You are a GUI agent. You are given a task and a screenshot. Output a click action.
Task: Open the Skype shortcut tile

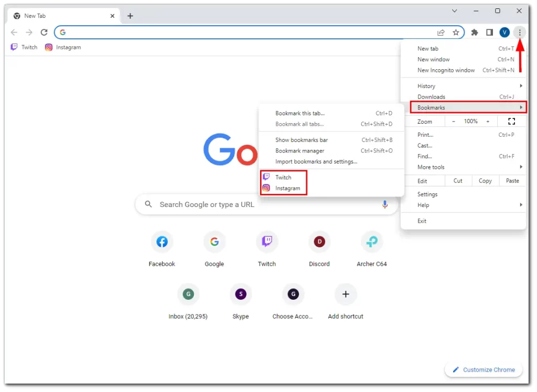click(x=241, y=301)
